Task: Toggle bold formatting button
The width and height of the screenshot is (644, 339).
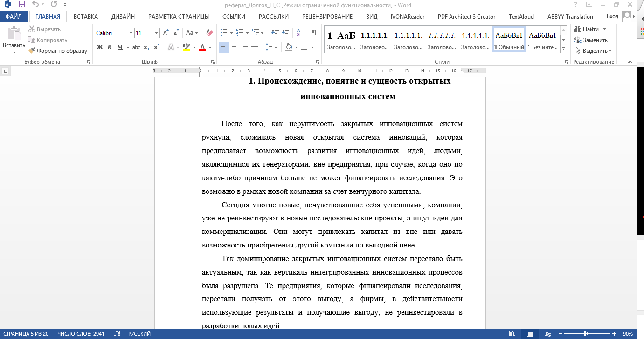Action: coord(99,47)
